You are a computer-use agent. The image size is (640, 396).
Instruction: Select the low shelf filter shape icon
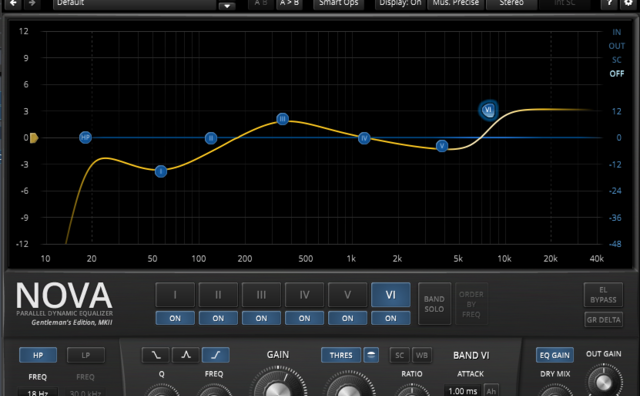(x=156, y=355)
